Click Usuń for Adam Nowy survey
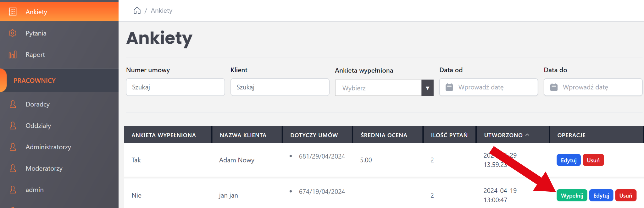 593,160
